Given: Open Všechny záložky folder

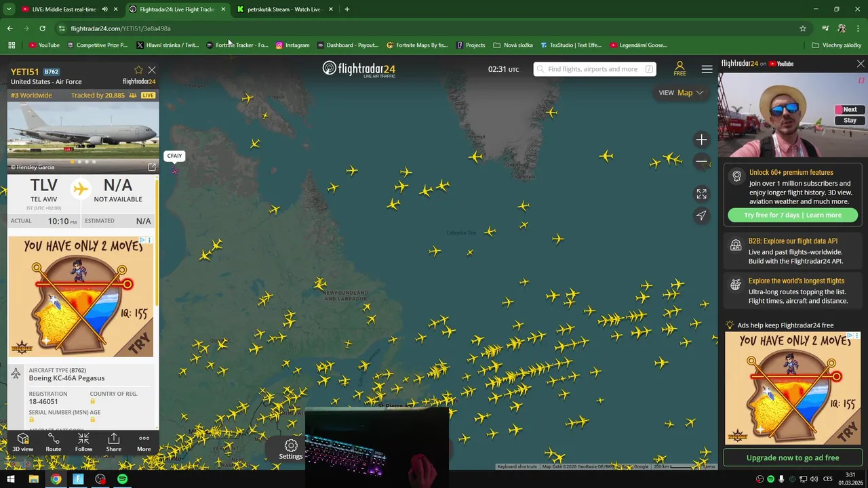Looking at the screenshot, I should click(836, 45).
